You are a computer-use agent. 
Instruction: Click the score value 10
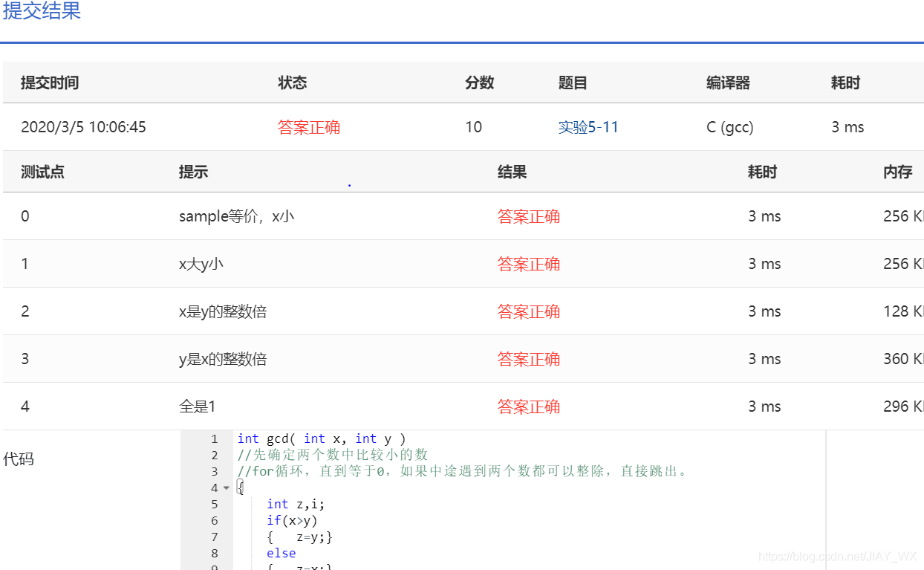pyautogui.click(x=474, y=127)
